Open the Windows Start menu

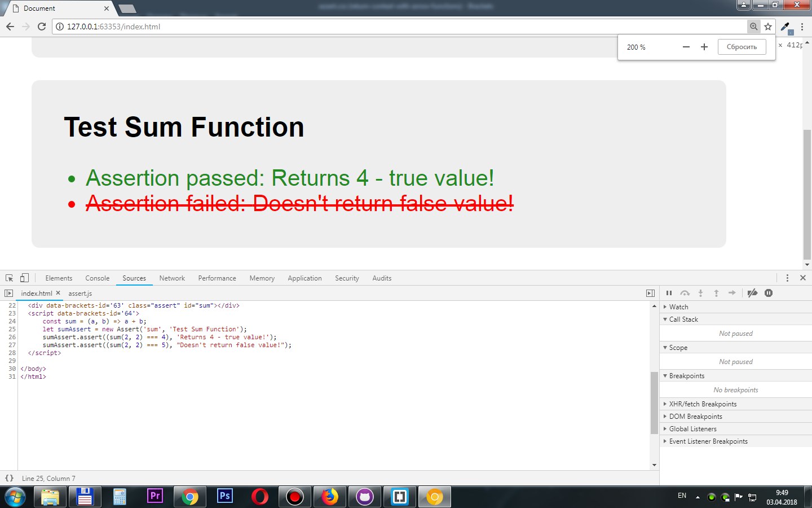[x=15, y=497]
